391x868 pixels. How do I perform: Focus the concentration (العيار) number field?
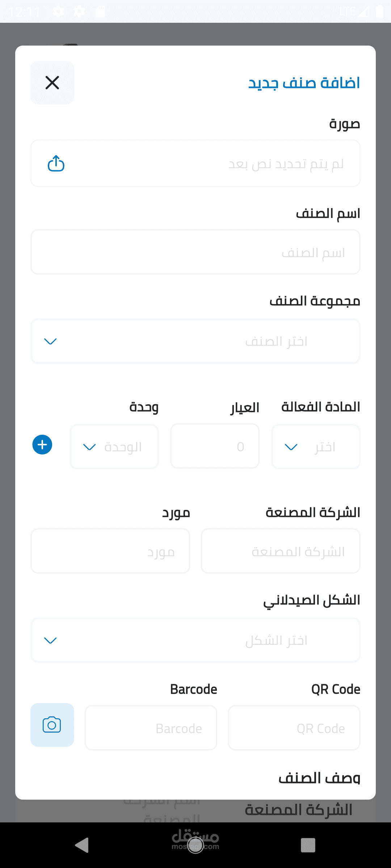click(215, 447)
